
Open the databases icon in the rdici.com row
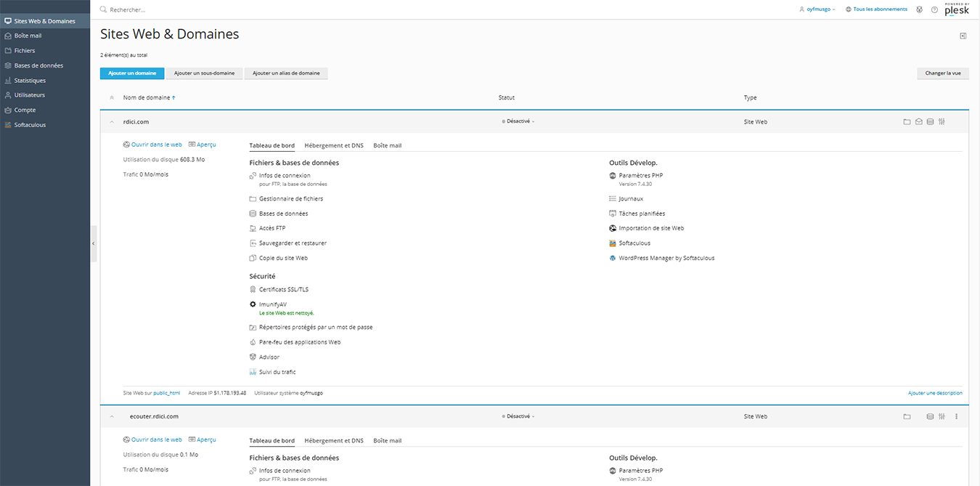[930, 122]
